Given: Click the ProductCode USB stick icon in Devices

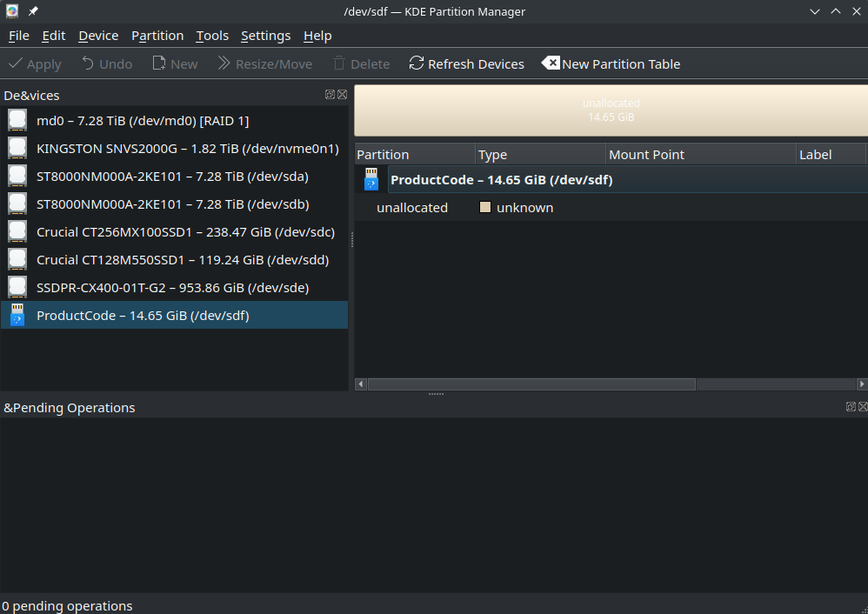Looking at the screenshot, I should pos(17,315).
